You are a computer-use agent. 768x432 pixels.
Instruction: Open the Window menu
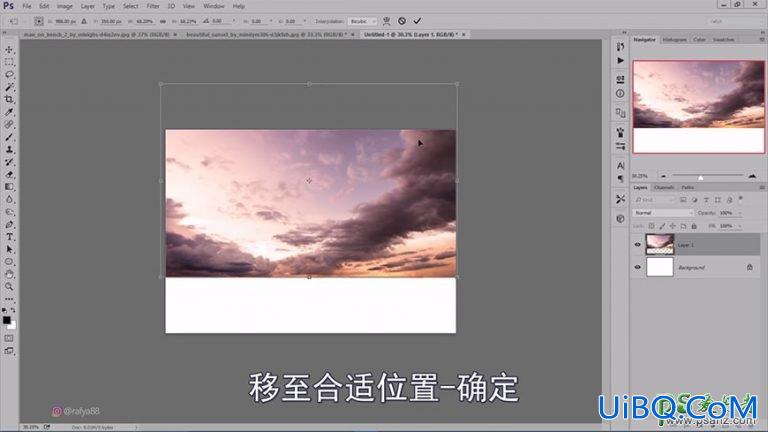tap(214, 6)
